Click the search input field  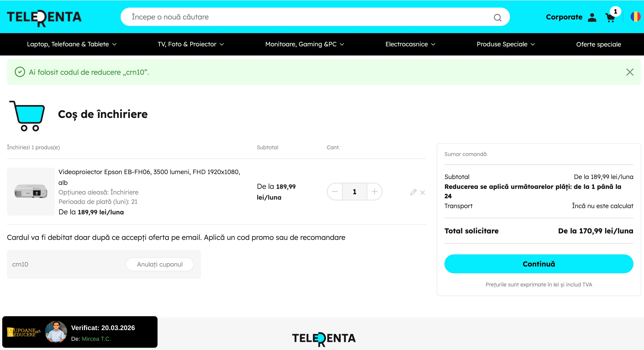pos(300,17)
